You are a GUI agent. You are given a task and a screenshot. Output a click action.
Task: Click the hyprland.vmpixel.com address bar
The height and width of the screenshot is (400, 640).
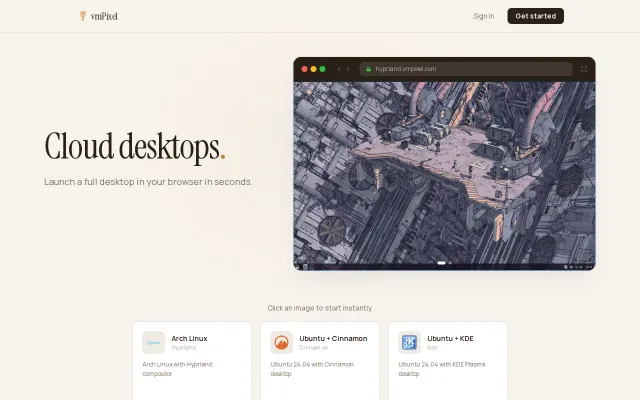coord(466,69)
